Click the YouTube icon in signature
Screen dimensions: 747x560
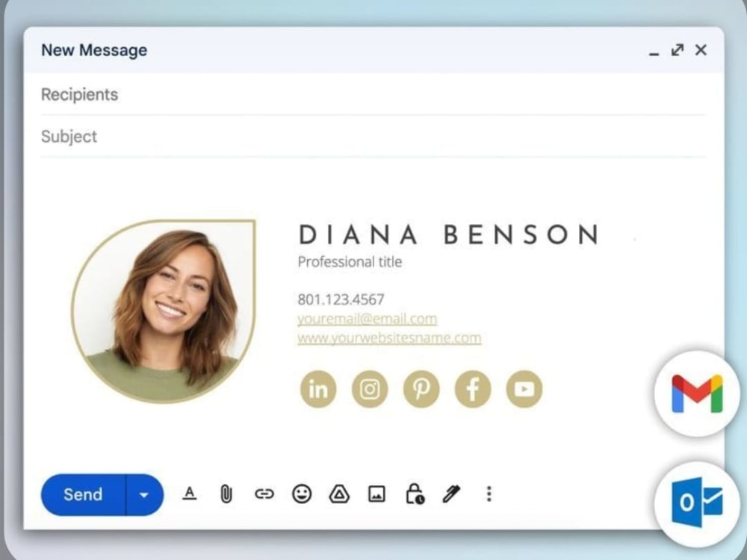(524, 389)
